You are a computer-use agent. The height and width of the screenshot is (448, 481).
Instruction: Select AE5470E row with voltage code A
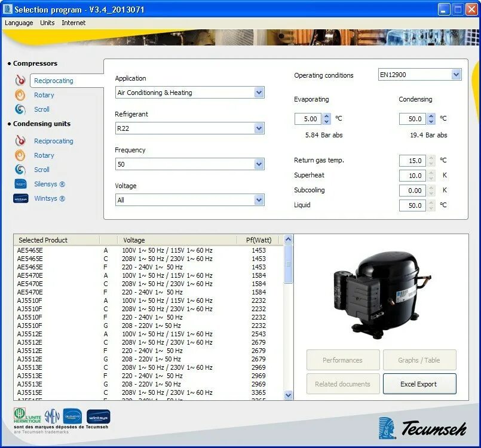(x=148, y=275)
